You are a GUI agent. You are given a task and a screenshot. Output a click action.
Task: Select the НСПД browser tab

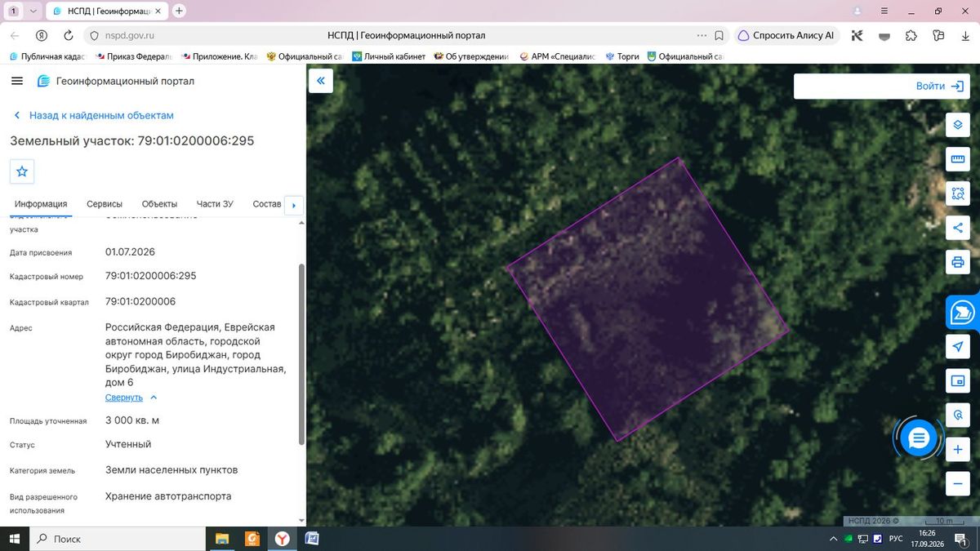click(107, 11)
